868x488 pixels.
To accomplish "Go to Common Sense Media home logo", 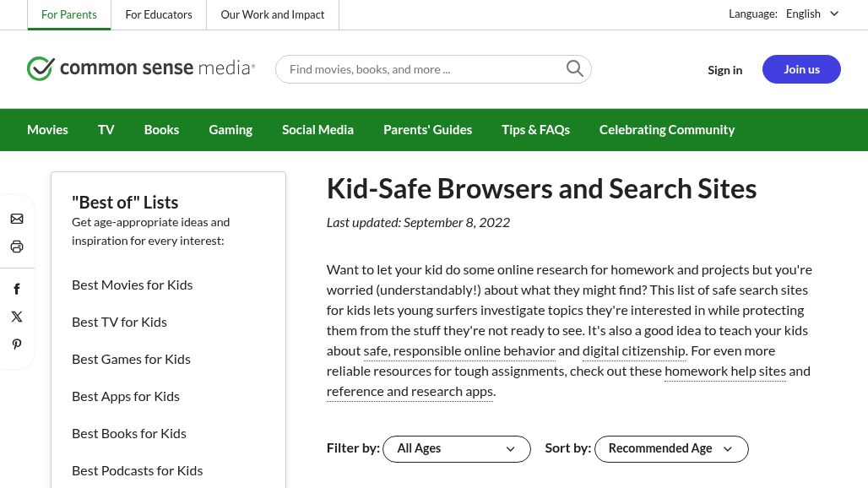I will click(141, 68).
